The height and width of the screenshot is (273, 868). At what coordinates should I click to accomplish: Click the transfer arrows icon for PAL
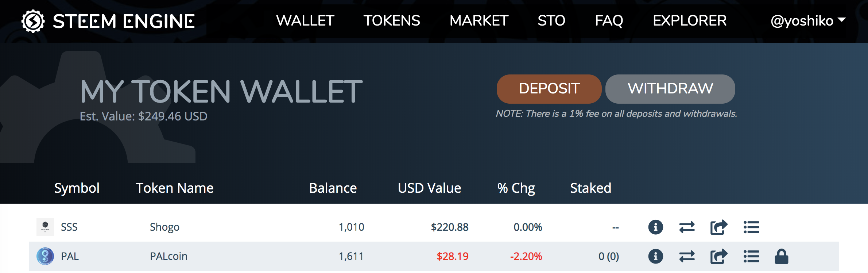coord(687,257)
